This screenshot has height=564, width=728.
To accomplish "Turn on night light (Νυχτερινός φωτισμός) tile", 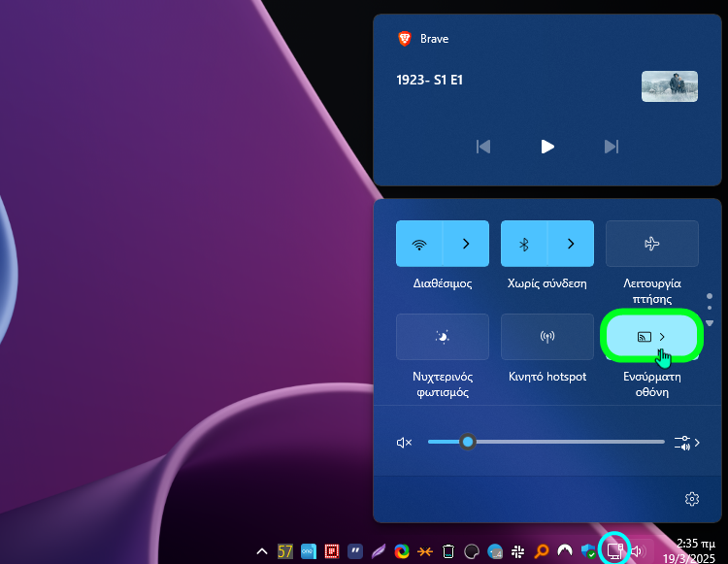I will 442,337.
